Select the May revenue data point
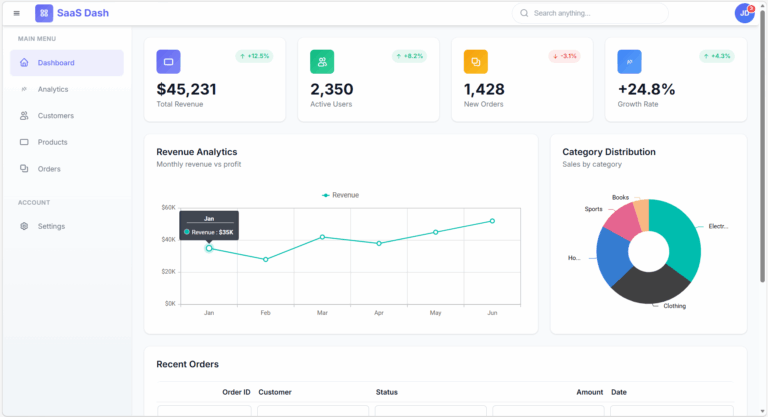The height and width of the screenshot is (417, 768). (435, 232)
